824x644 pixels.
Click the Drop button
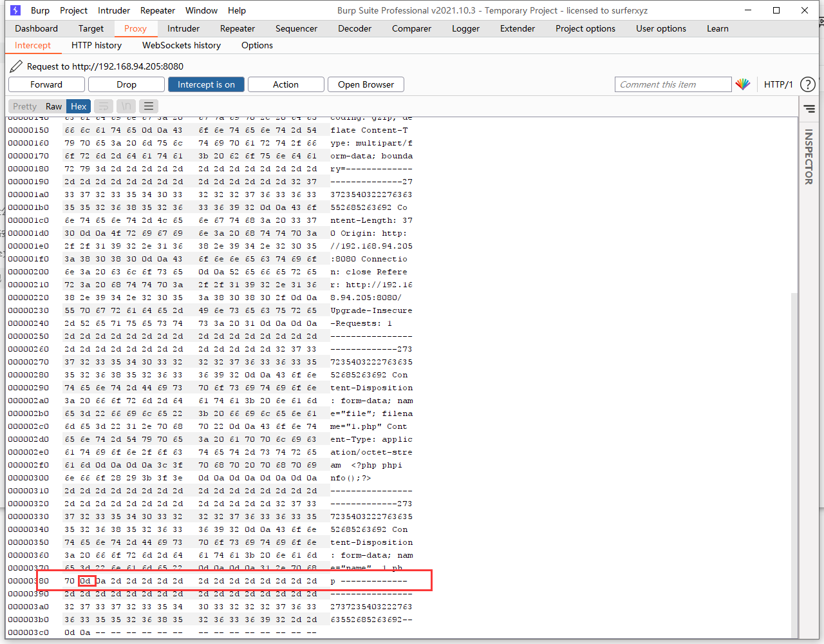pyautogui.click(x=126, y=84)
